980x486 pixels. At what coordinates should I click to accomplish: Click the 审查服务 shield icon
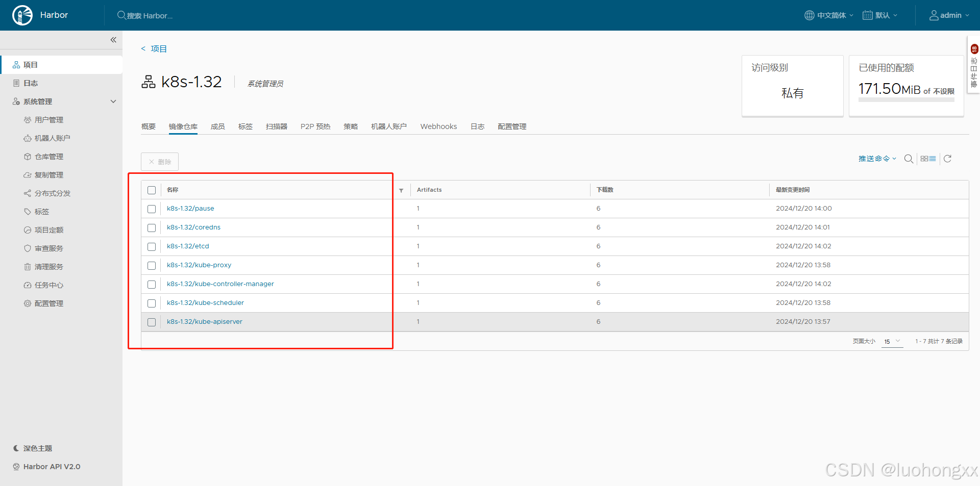pos(28,248)
